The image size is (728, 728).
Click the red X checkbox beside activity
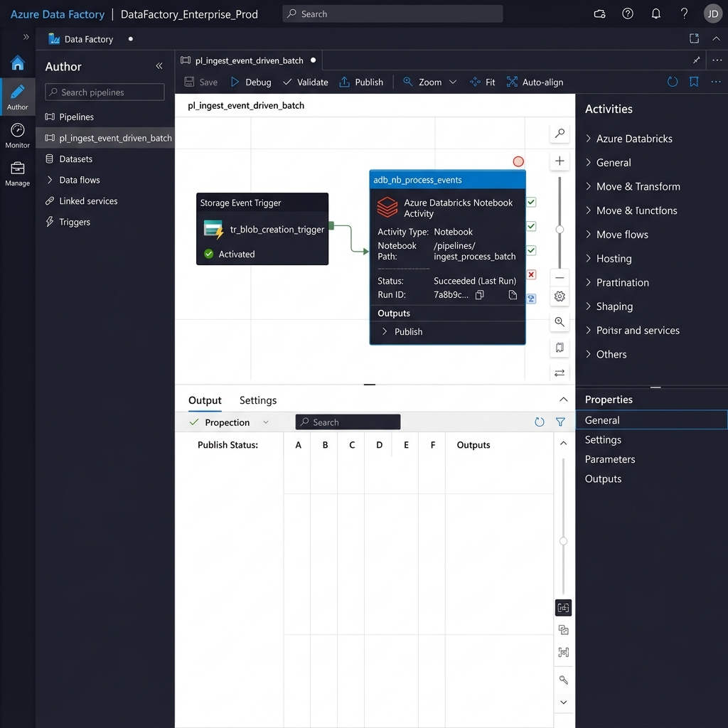pyautogui.click(x=531, y=274)
